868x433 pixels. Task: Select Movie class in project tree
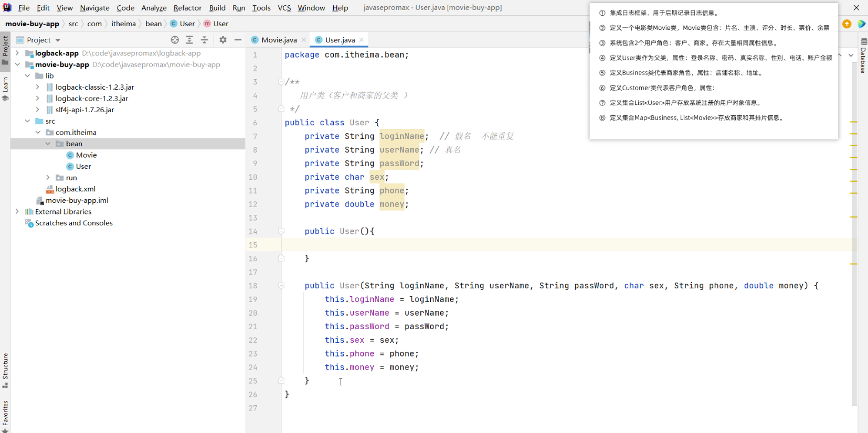click(86, 155)
